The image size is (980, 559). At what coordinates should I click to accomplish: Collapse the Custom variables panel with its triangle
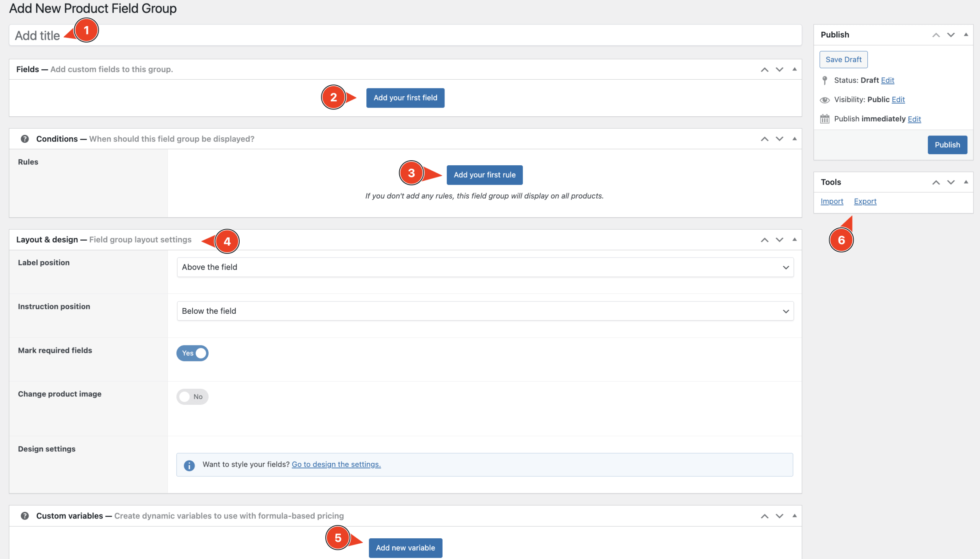(x=794, y=516)
